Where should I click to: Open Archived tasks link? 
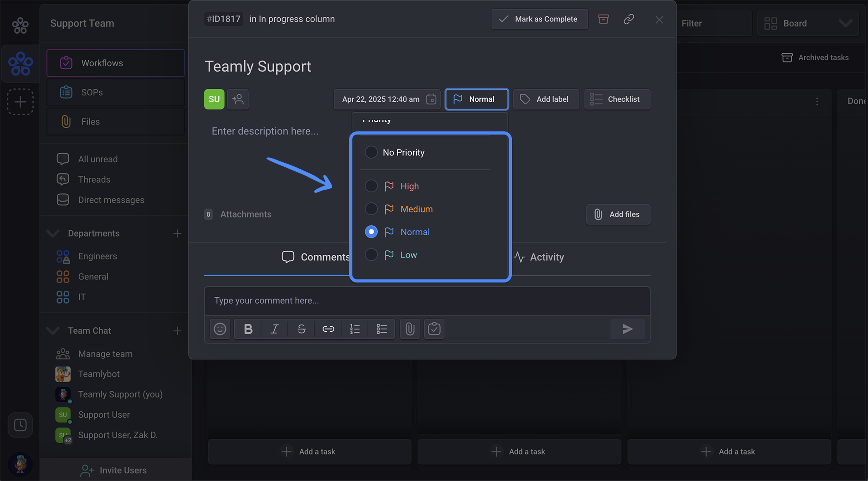(x=815, y=57)
